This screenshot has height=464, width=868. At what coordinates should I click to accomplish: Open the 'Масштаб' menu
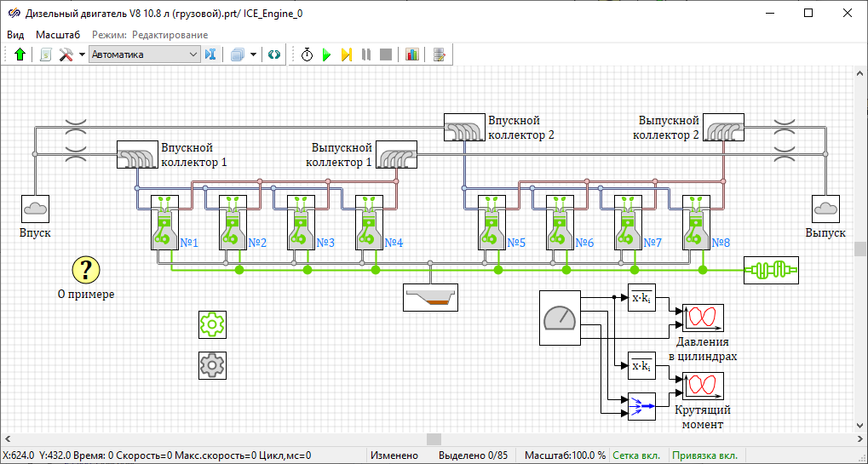coord(58,35)
